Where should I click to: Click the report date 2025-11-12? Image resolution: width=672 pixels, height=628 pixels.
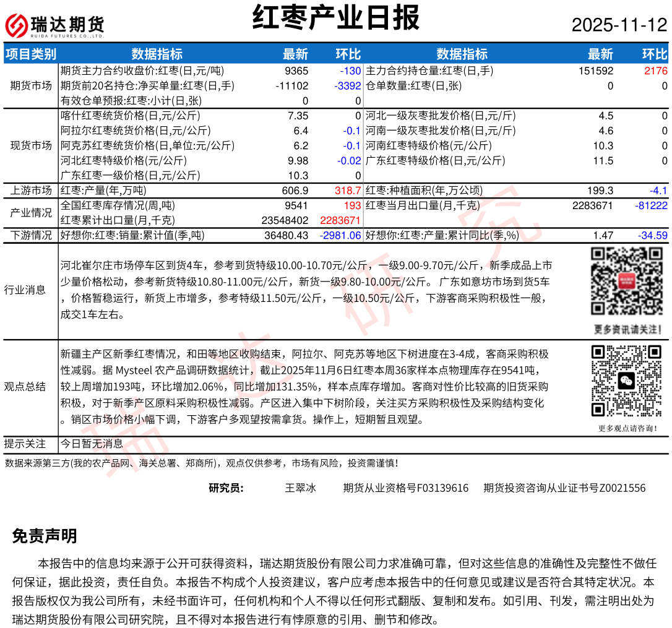pyautogui.click(x=619, y=25)
